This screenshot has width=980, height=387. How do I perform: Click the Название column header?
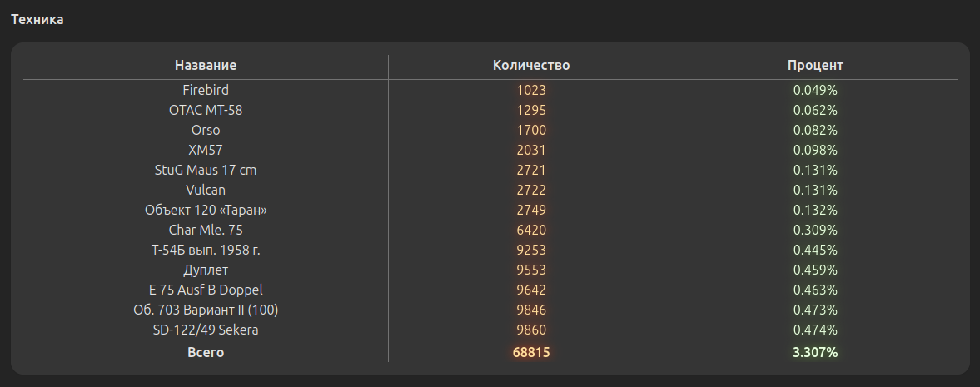pos(206,65)
